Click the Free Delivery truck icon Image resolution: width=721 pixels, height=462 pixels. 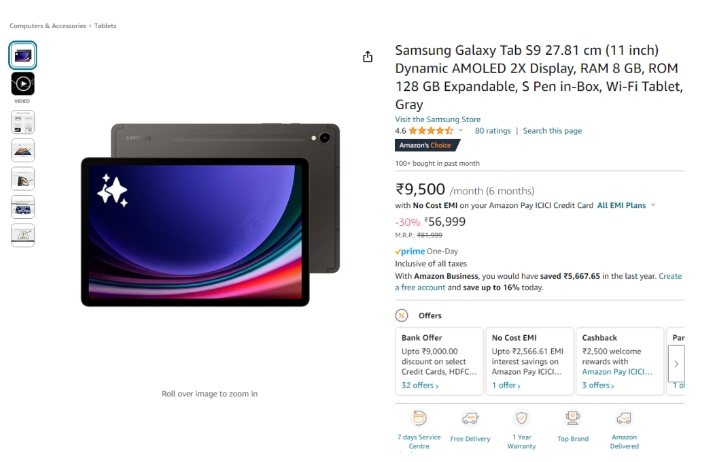[x=470, y=418]
